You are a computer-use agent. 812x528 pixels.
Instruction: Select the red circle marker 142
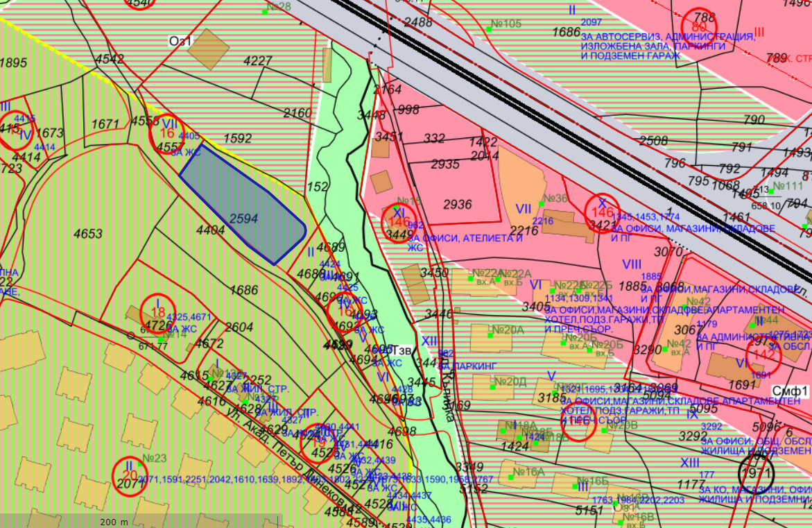tap(763, 355)
